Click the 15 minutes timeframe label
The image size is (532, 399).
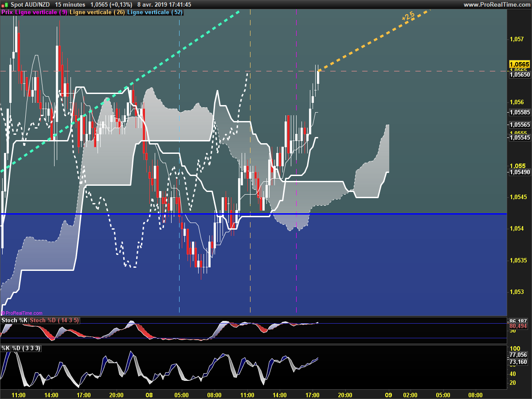[70, 4]
